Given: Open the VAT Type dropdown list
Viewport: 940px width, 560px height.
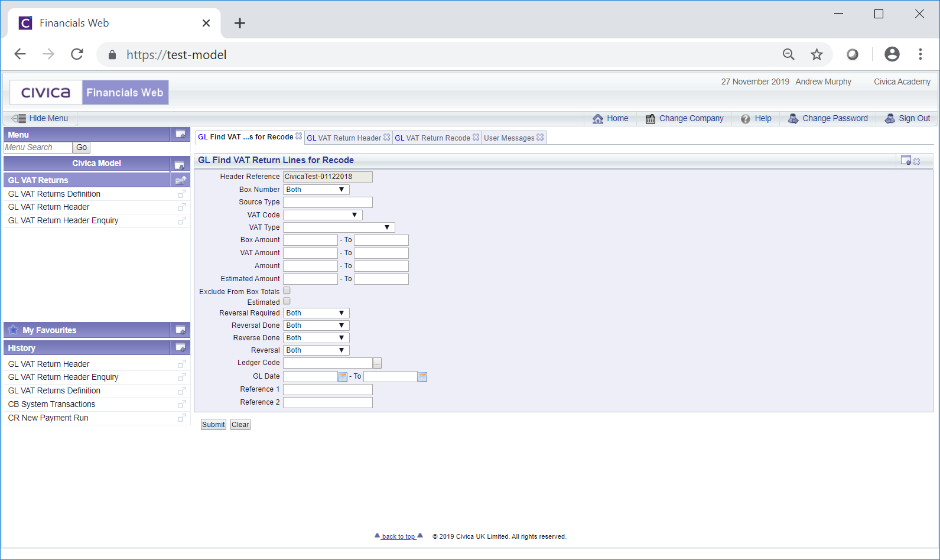Looking at the screenshot, I should [339, 227].
